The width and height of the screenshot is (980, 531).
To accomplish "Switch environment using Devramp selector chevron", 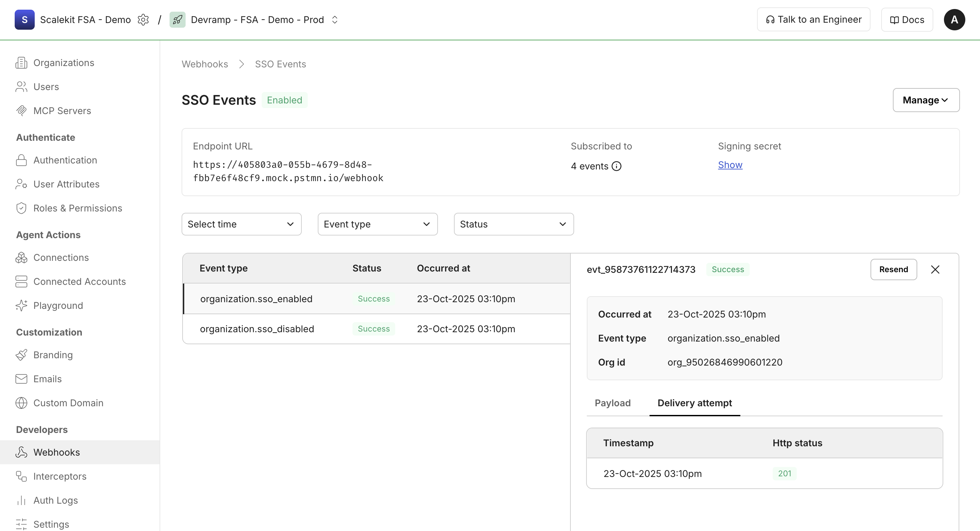I will coord(334,20).
